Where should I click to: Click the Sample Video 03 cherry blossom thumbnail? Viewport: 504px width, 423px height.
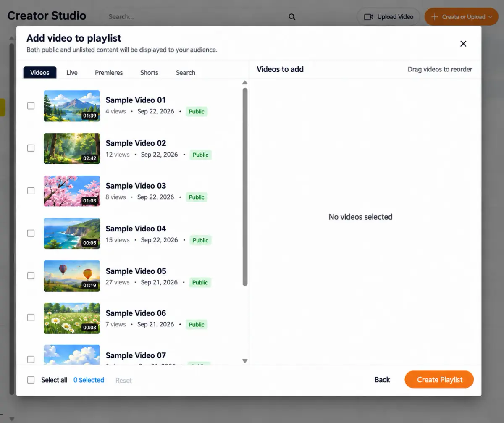point(72,191)
